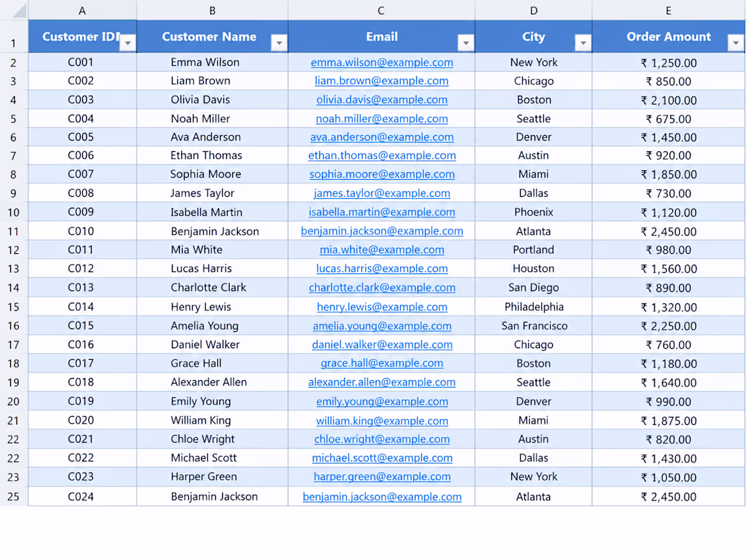Select cell containing Emma Wilson

213,62
